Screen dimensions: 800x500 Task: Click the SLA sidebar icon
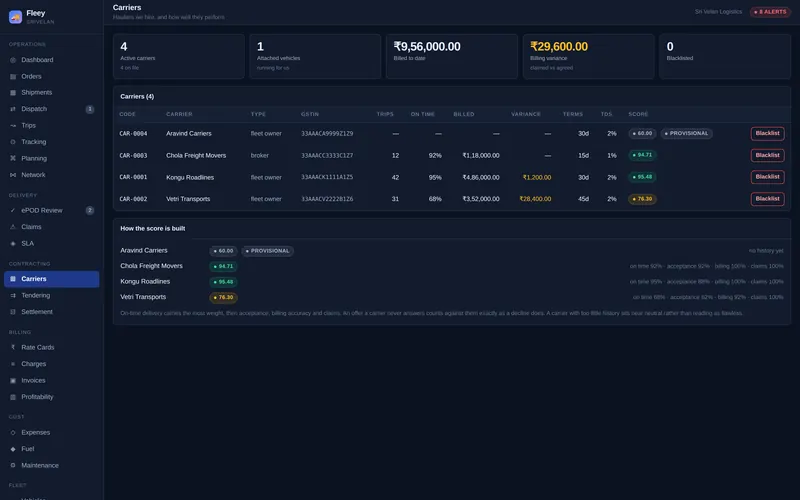point(13,243)
